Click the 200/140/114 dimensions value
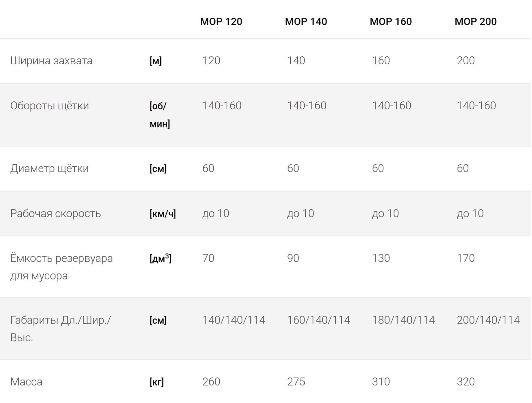This screenshot has width=532, height=403. coord(488,320)
